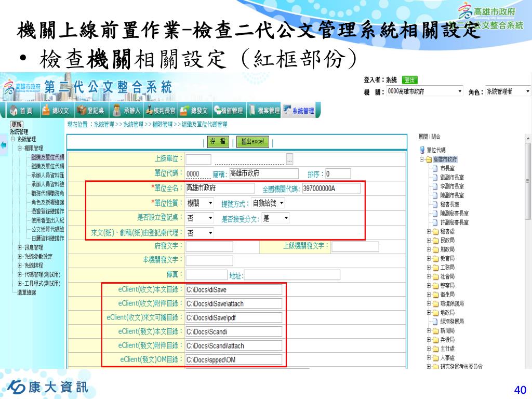532x399 pixels.
Task: Click the folder icon for 教育局
Action: click(436, 259)
